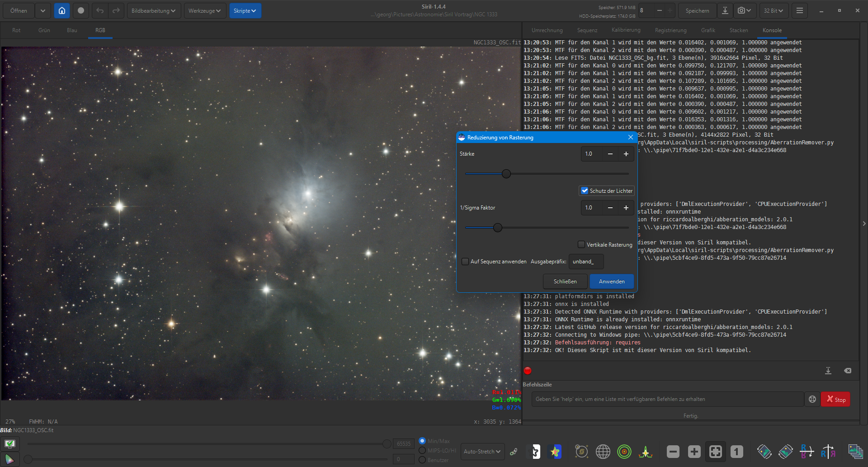Click Ausgabepräfix unband_ field
The width and height of the screenshot is (868, 467).
tap(586, 262)
